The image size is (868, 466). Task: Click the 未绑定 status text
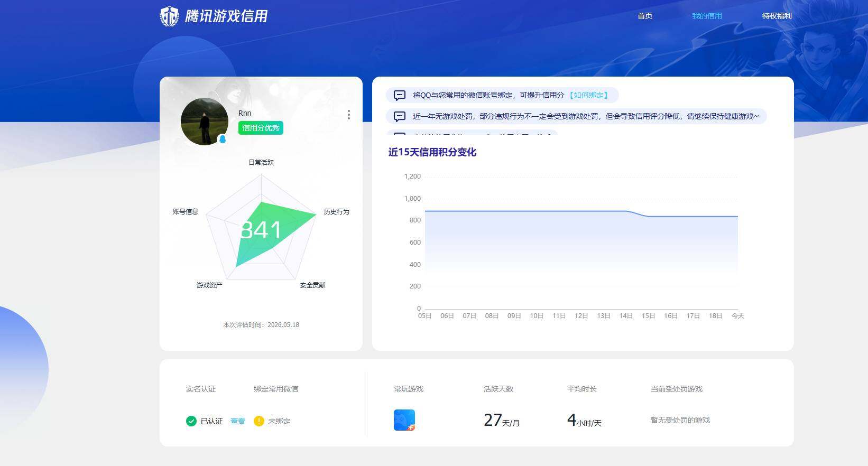point(279,421)
